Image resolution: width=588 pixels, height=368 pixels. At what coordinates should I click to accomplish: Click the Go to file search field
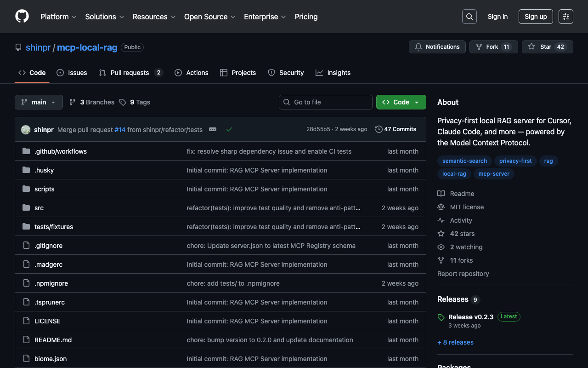(x=326, y=102)
